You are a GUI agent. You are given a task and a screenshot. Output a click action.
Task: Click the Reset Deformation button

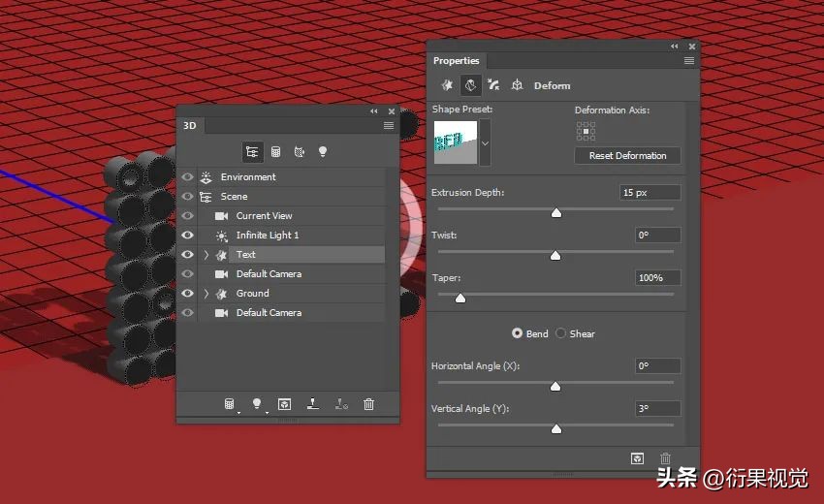point(627,156)
